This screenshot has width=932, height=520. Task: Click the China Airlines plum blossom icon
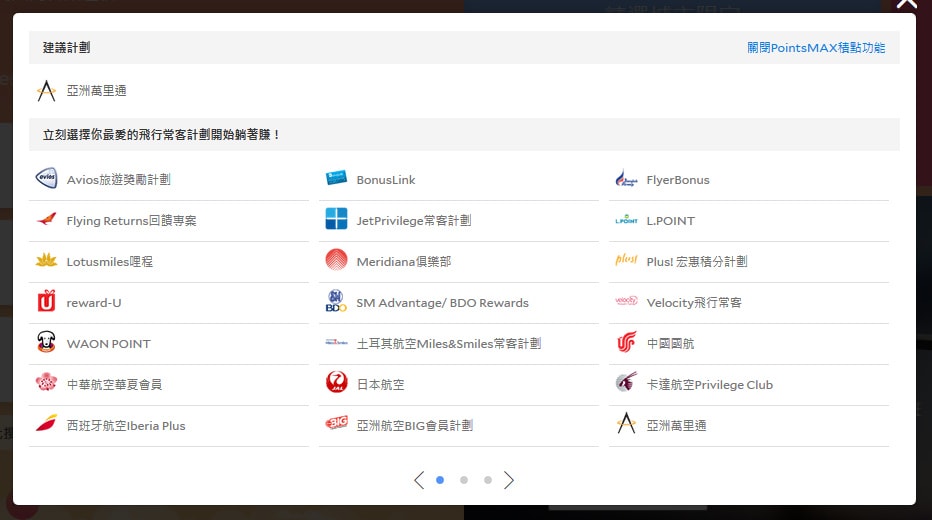(46, 382)
